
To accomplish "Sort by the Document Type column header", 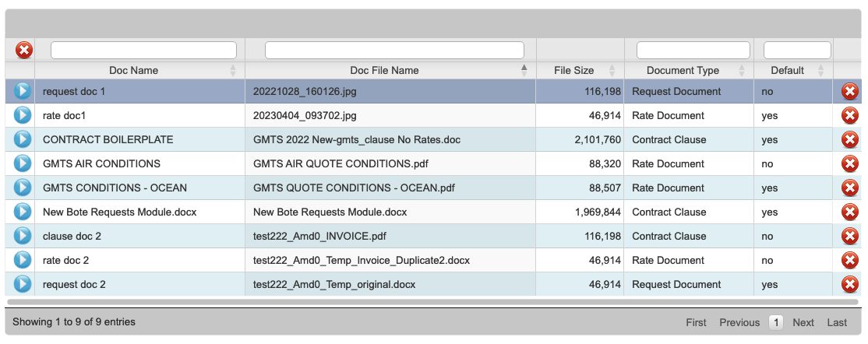I will (683, 70).
